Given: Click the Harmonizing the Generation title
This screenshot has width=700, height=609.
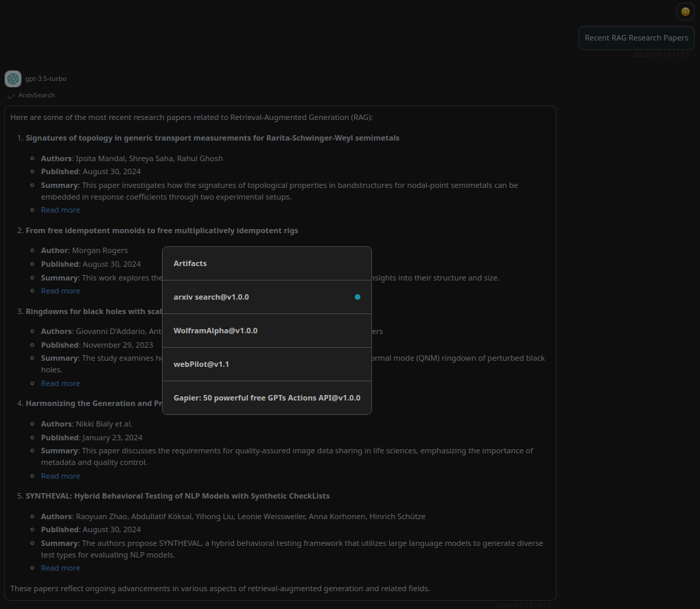Looking at the screenshot, I should coord(94,403).
